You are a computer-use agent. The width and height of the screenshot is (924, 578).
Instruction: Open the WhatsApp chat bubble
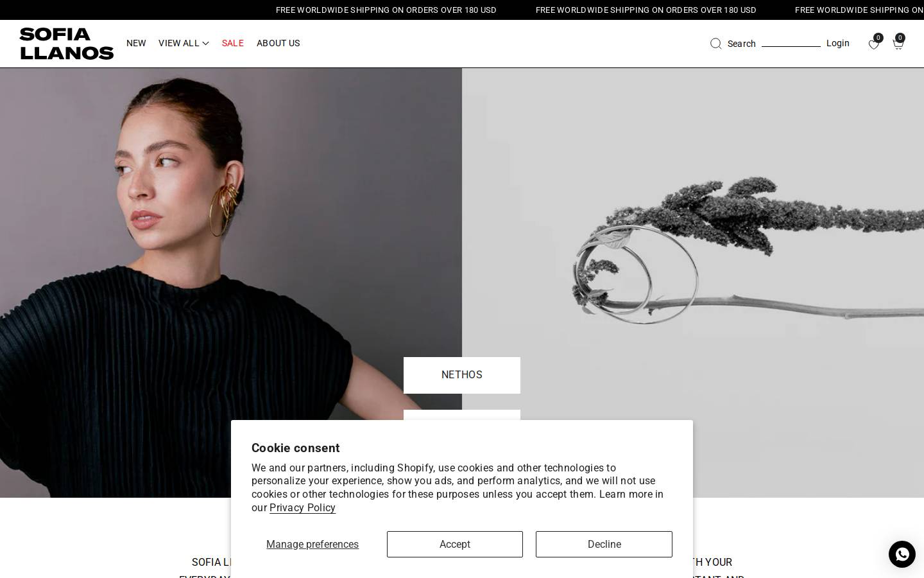coord(902,554)
